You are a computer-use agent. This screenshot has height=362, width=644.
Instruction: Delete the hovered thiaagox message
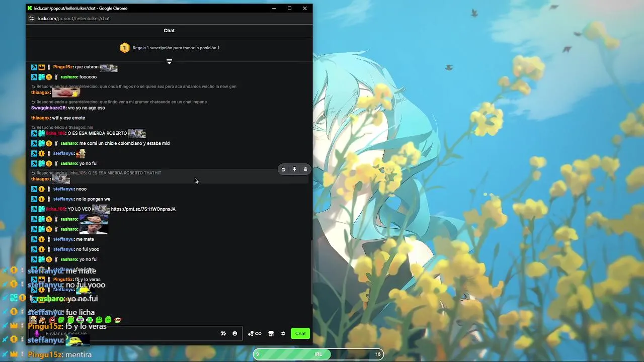coord(305,169)
